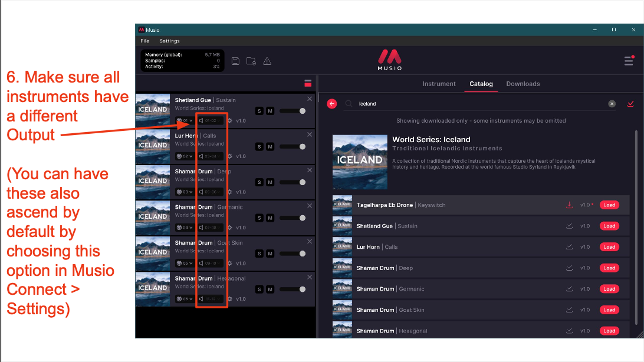Click the downloaded check icon for Shaman Drum Germanic
The image size is (644, 362).
point(569,289)
